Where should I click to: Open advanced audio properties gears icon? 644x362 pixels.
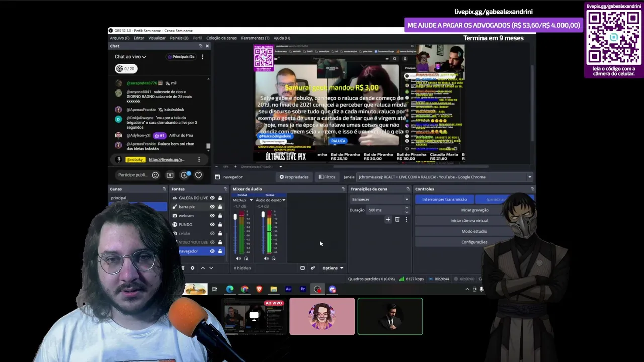tap(312, 268)
